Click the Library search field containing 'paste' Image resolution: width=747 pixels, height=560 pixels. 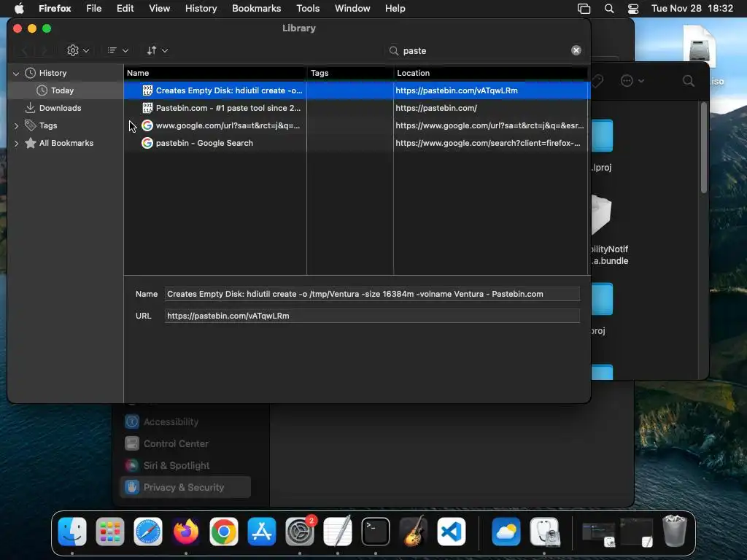click(x=484, y=50)
